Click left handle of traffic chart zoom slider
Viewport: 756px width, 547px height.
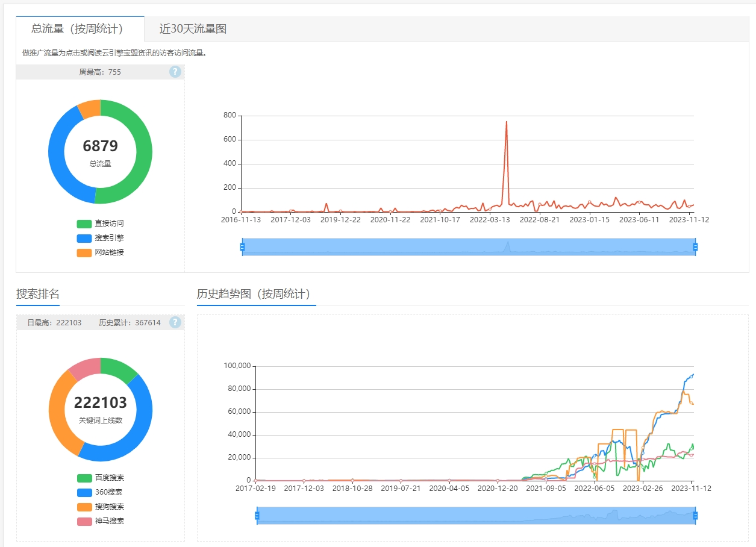pos(243,247)
